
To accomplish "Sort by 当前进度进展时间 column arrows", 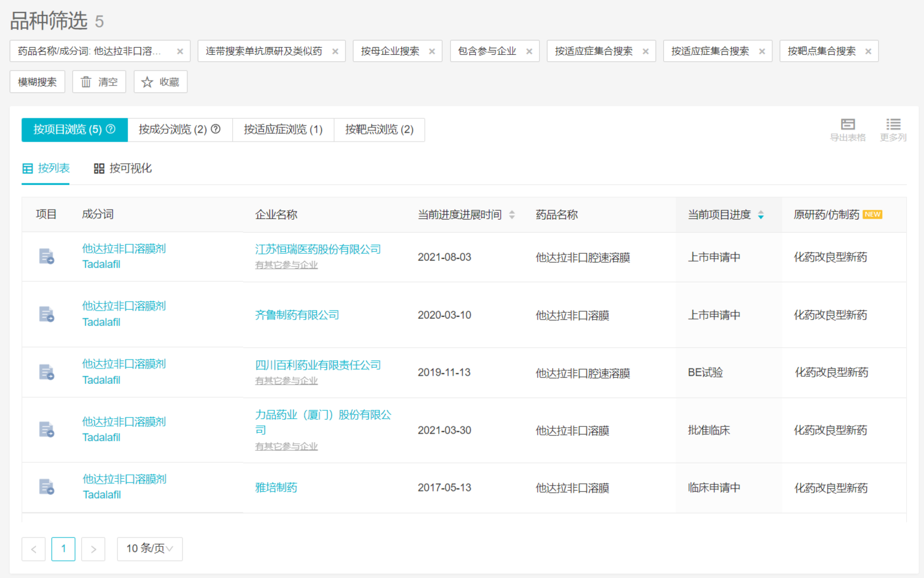I will [512, 215].
